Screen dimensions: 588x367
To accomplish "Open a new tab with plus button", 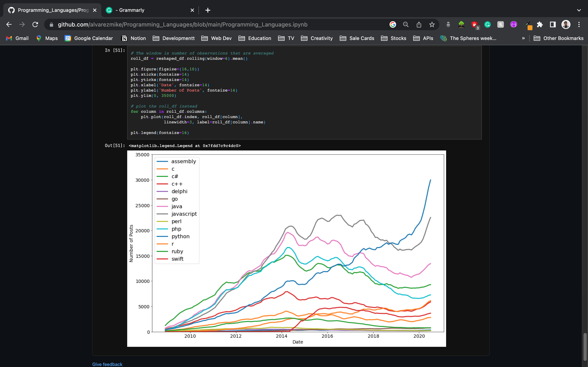I will click(x=208, y=10).
